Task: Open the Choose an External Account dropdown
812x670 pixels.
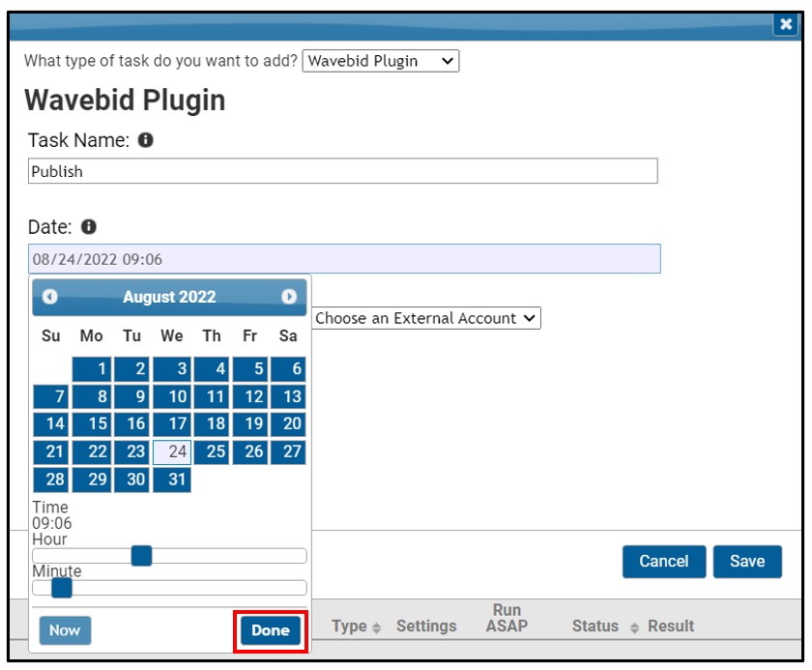Action: [x=426, y=318]
